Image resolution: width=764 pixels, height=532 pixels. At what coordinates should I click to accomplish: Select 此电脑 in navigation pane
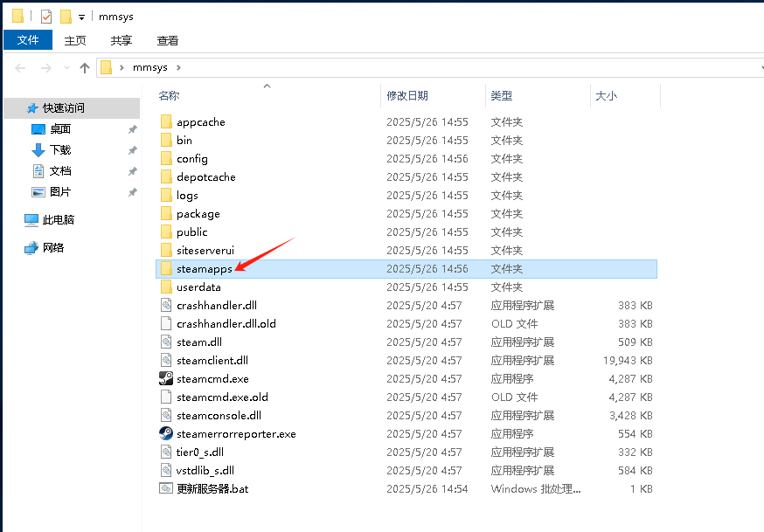[58, 220]
